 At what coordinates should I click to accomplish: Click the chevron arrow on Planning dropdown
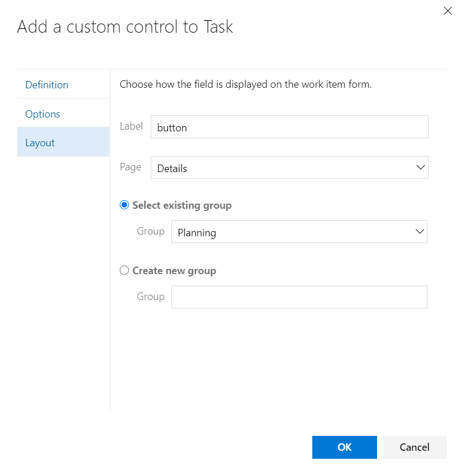pyautogui.click(x=419, y=232)
